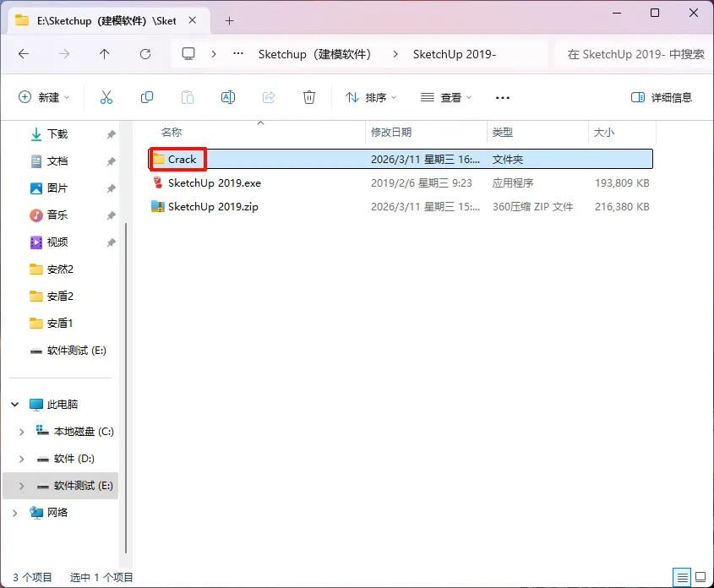This screenshot has height=588, width=714.
Task: Unpin Downloads using its pin icon
Action: pos(111,134)
